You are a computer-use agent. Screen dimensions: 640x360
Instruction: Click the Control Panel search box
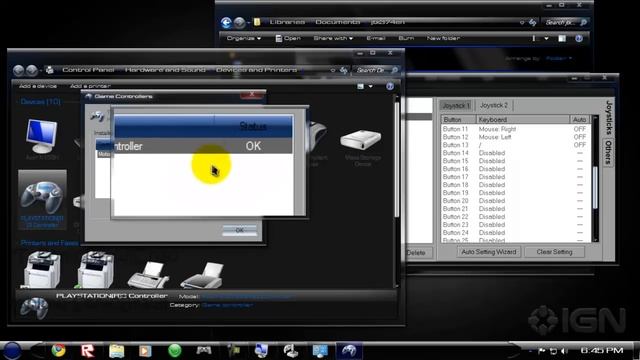coord(376,70)
